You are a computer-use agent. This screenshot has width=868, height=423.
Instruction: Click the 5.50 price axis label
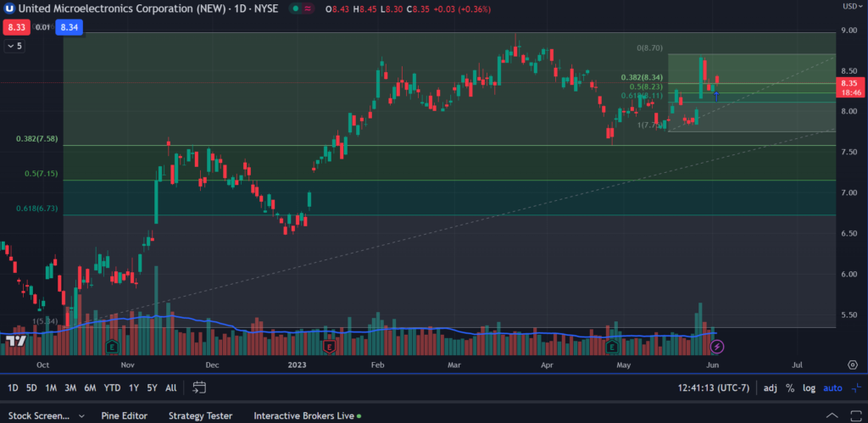[850, 314]
